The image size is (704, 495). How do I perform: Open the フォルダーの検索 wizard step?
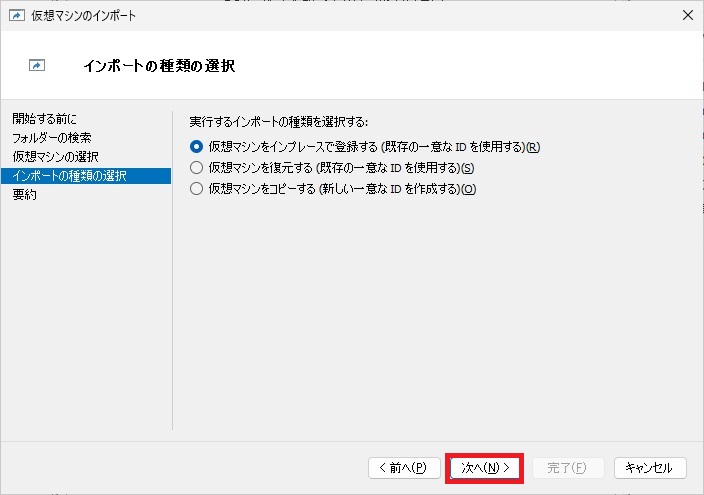[52, 137]
